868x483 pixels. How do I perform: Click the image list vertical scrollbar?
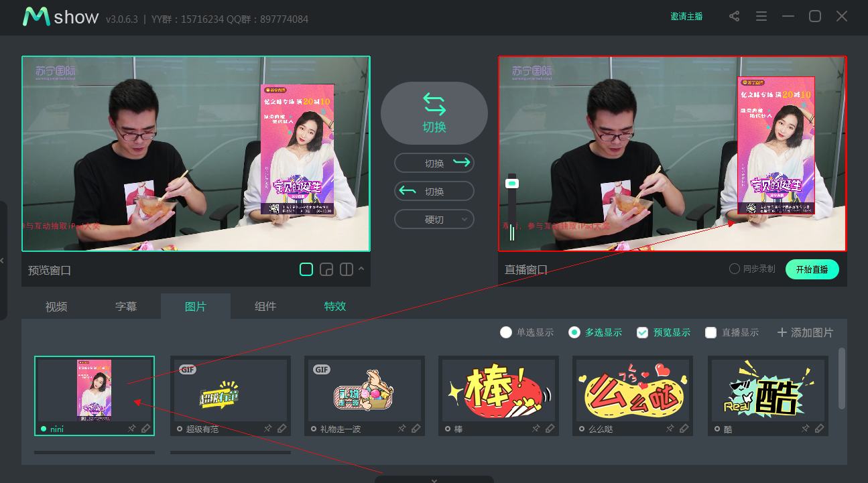click(842, 378)
